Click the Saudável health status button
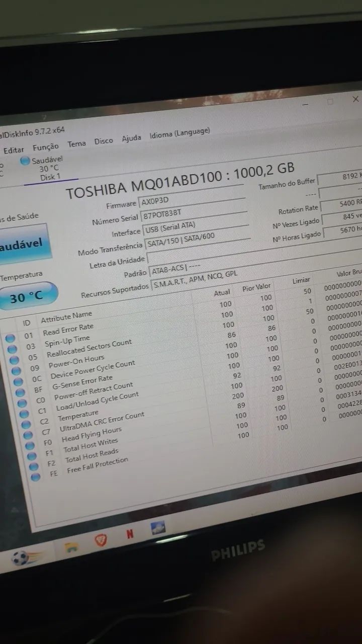 tap(24, 245)
